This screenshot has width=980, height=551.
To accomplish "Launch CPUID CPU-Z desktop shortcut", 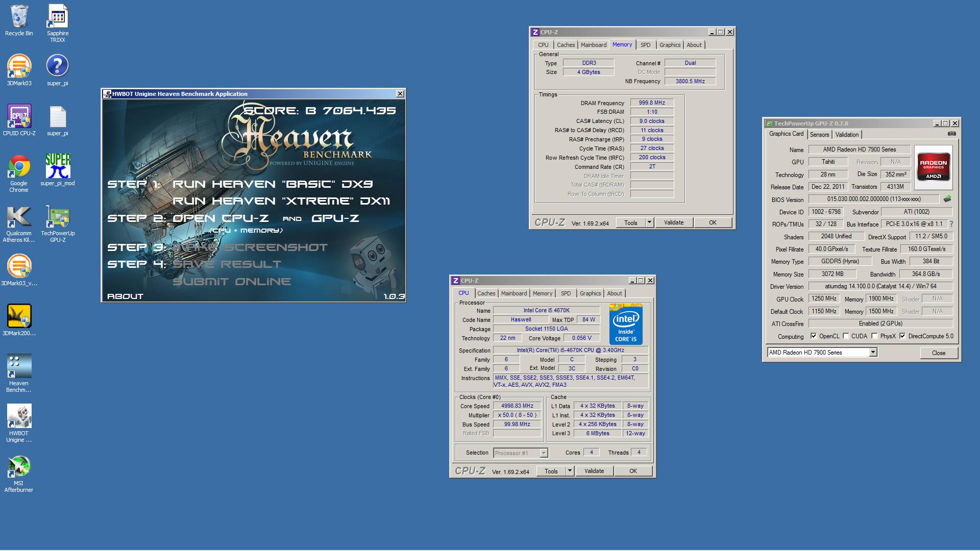I will point(19,120).
